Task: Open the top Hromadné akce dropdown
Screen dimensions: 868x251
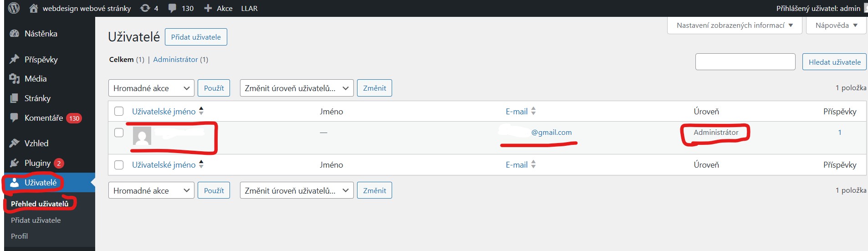Action: (x=151, y=88)
